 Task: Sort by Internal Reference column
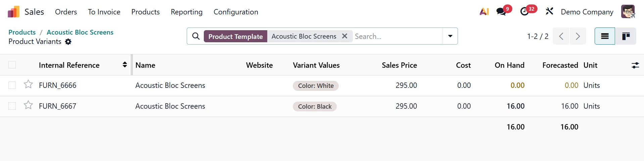[x=69, y=65]
